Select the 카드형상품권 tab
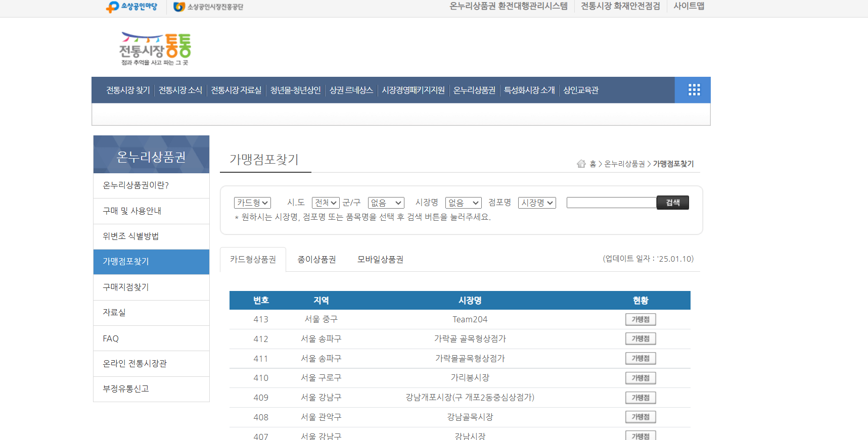The height and width of the screenshot is (440, 868). coord(253,259)
